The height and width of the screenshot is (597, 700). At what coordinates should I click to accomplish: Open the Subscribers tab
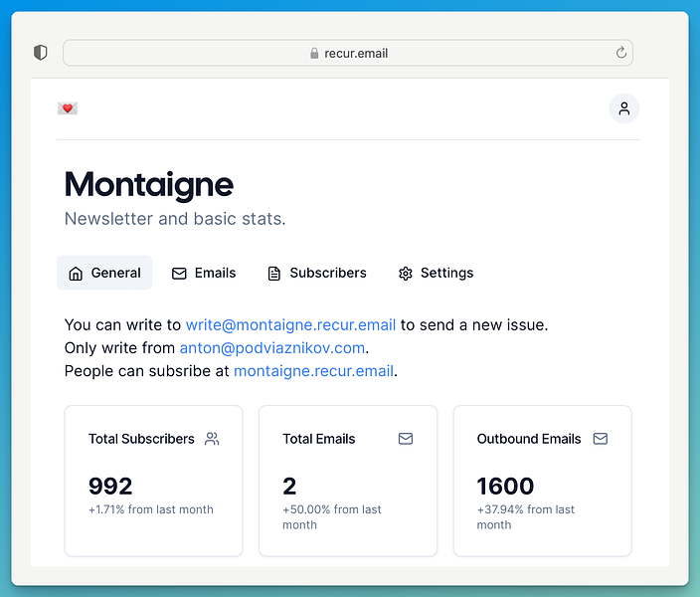pyautogui.click(x=317, y=273)
